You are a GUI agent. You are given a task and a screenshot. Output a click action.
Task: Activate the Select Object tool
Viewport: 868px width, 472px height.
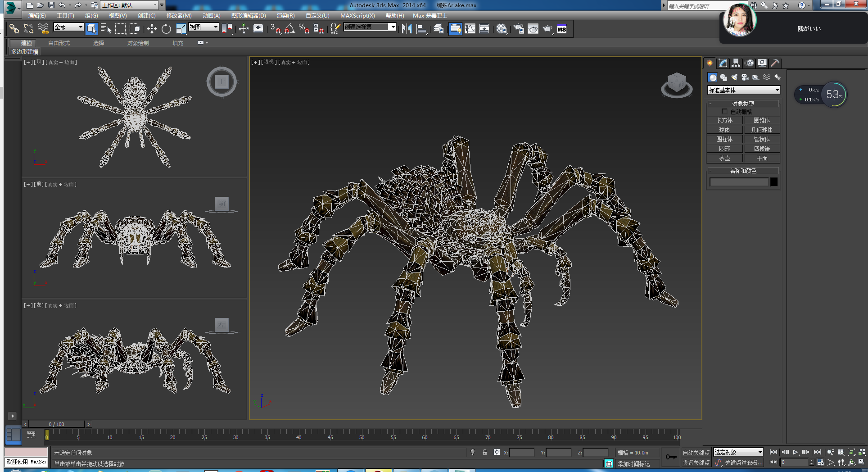(x=92, y=29)
